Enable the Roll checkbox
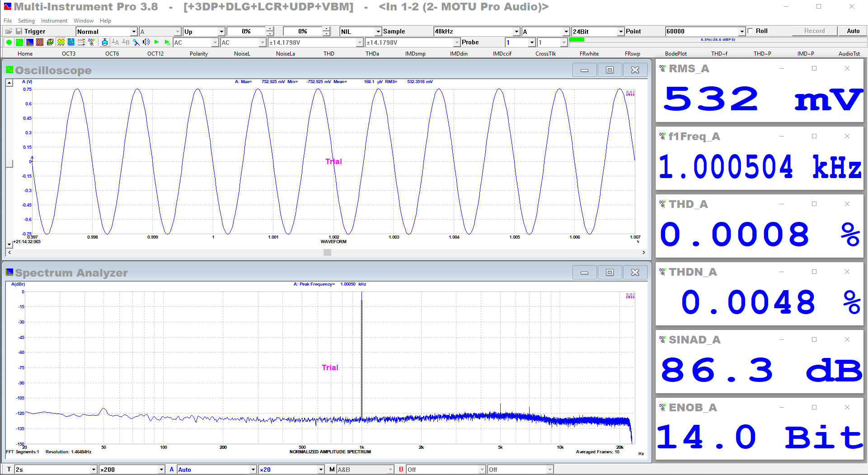This screenshot has height=475, width=868. pyautogui.click(x=751, y=31)
